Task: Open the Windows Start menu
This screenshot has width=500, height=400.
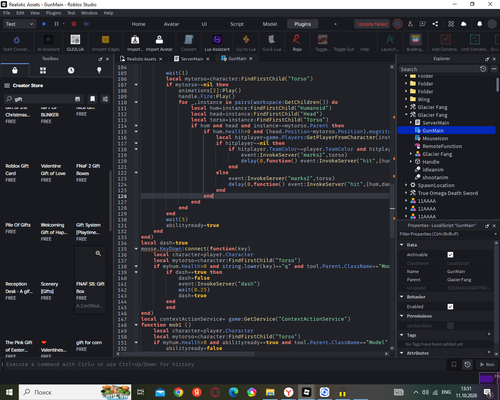Action: tap(9, 392)
